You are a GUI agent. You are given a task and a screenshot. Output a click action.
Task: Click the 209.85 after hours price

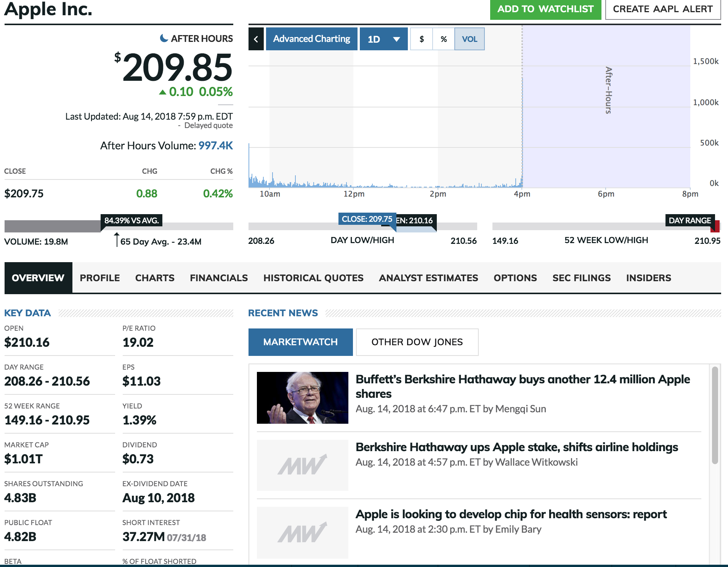click(177, 67)
